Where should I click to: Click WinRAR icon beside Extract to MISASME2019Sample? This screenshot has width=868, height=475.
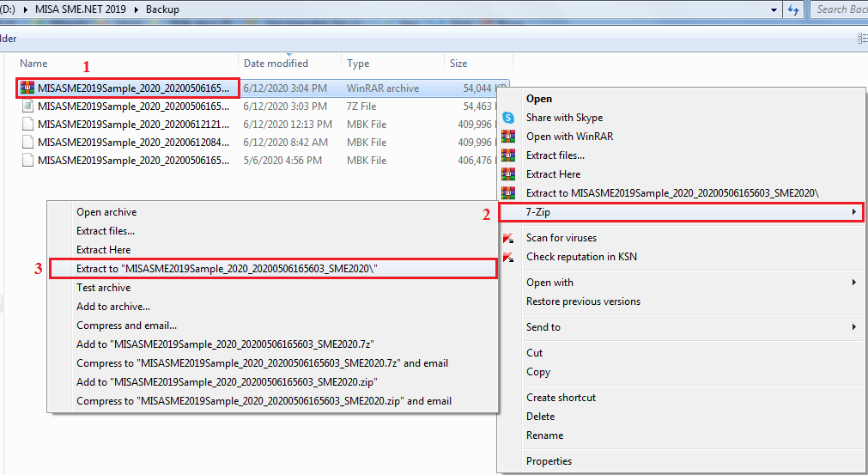tap(508, 192)
